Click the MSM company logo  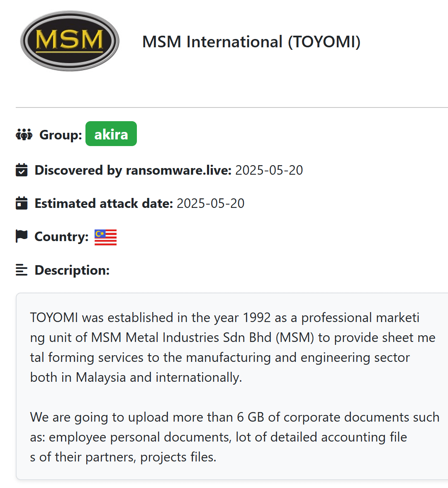coord(70,41)
